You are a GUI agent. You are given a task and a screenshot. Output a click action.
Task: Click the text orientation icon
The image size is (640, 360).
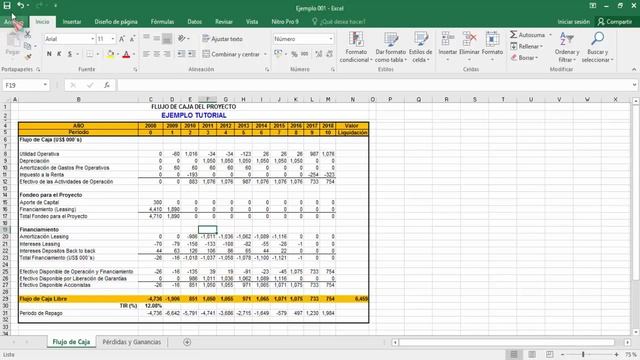pos(182,39)
